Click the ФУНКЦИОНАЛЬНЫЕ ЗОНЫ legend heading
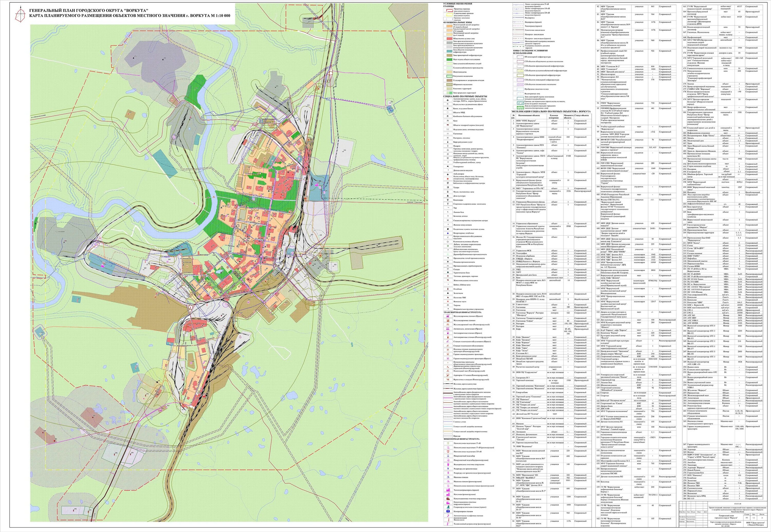This screenshot has width=771, height=532. tap(458, 22)
